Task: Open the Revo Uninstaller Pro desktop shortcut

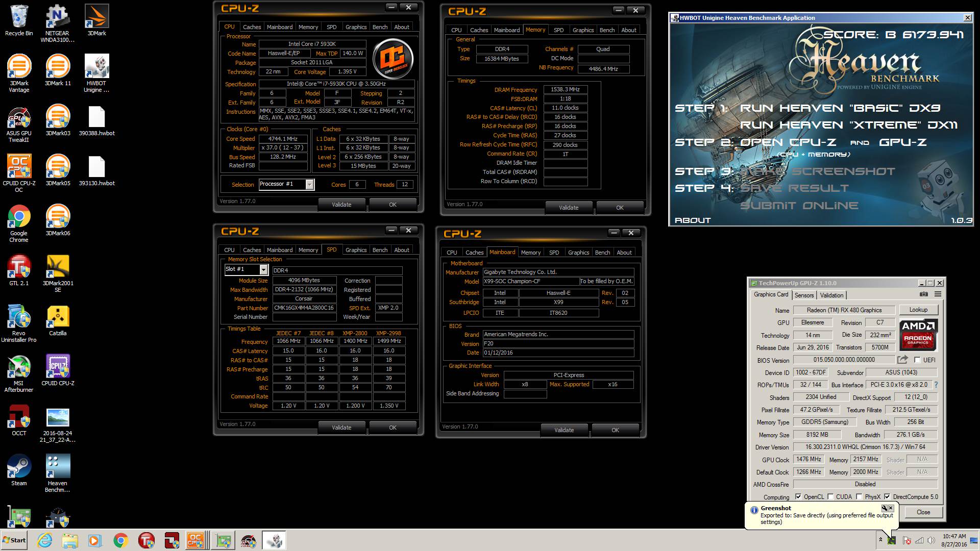Action: [x=19, y=323]
